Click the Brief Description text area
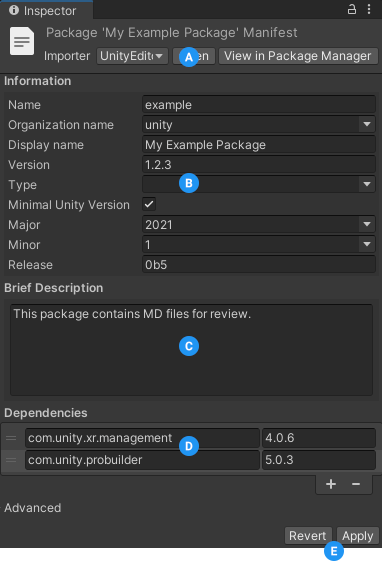Viewport: 382px width, 562px height. click(x=191, y=350)
